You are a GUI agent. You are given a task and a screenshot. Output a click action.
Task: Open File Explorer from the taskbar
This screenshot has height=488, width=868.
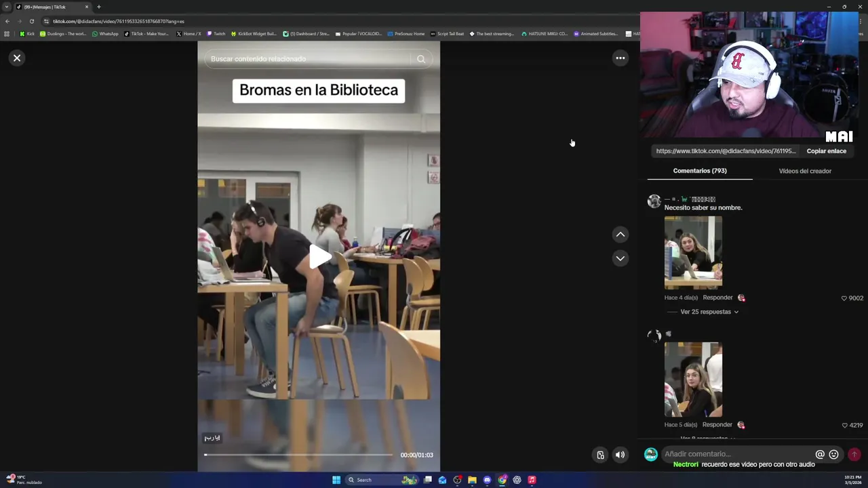click(x=472, y=480)
